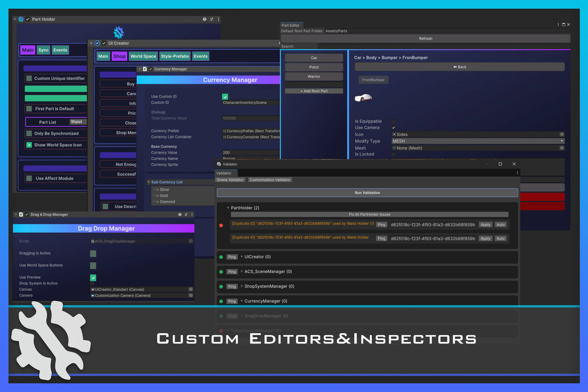Expand the ACS_SceneManager (0) validation group
The width and height of the screenshot is (588, 392).
pyautogui.click(x=242, y=271)
